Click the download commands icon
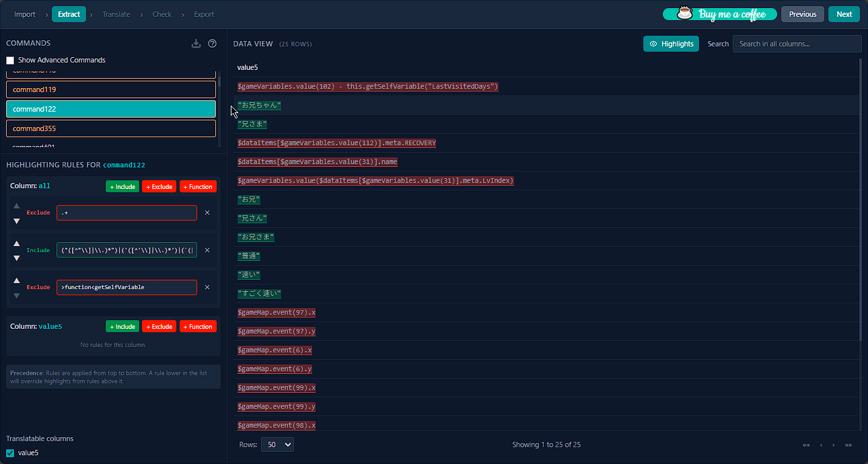868x464 pixels. (196, 44)
